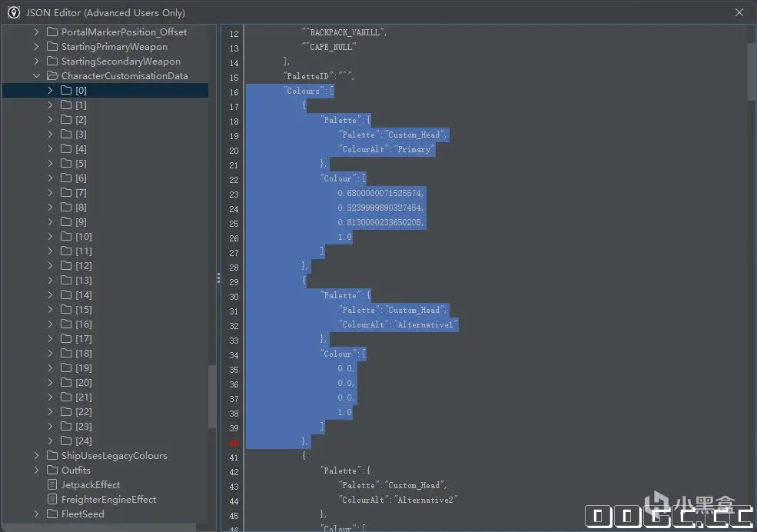Click the value 0.813000233650208 on line 25

click(380, 222)
